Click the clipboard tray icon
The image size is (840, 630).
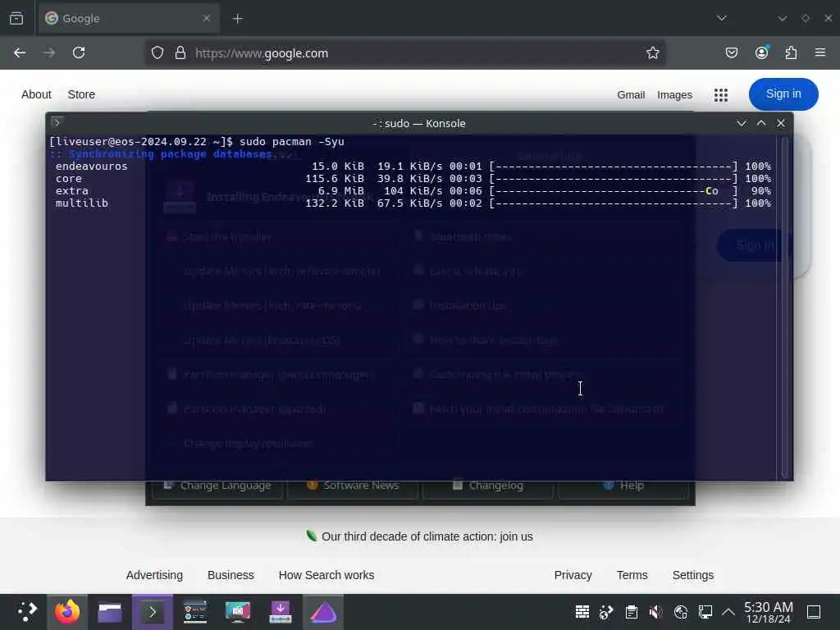point(631,612)
